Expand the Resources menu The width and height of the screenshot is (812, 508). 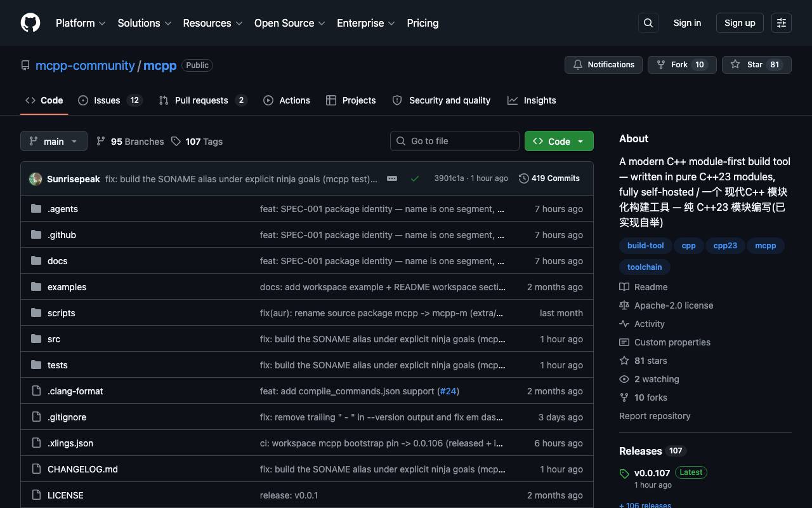point(213,23)
